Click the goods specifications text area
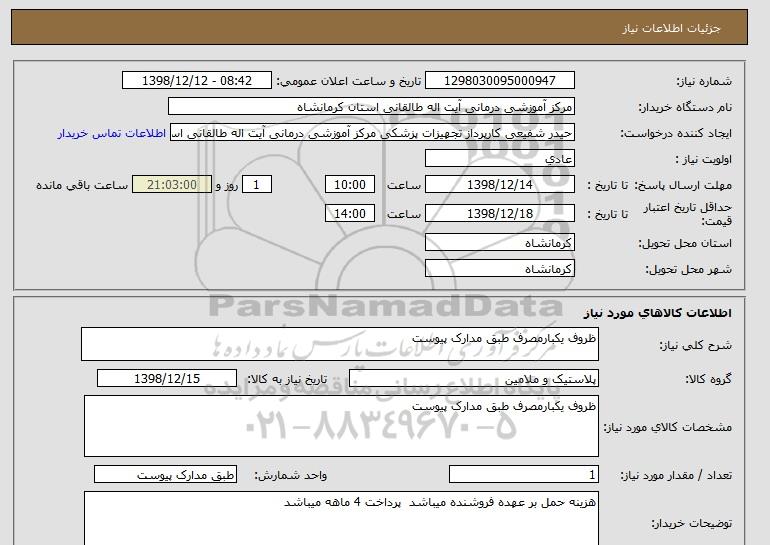The image size is (770, 545). (x=341, y=426)
